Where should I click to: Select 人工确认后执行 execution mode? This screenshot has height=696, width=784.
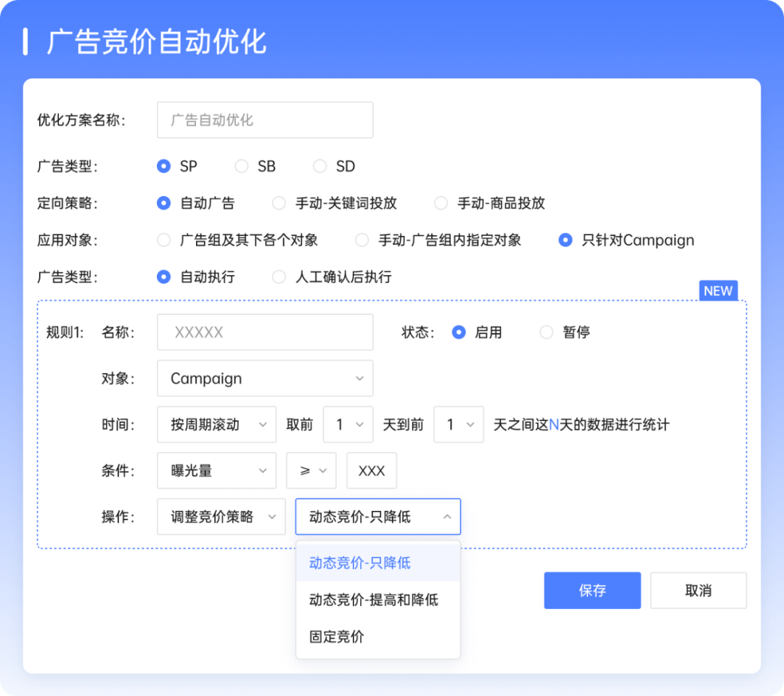pos(279,277)
